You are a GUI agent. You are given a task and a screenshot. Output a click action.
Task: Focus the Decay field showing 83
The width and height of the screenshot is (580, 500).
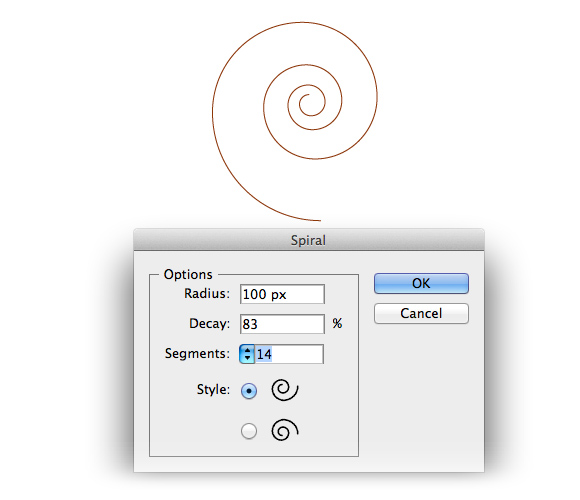coord(282,324)
